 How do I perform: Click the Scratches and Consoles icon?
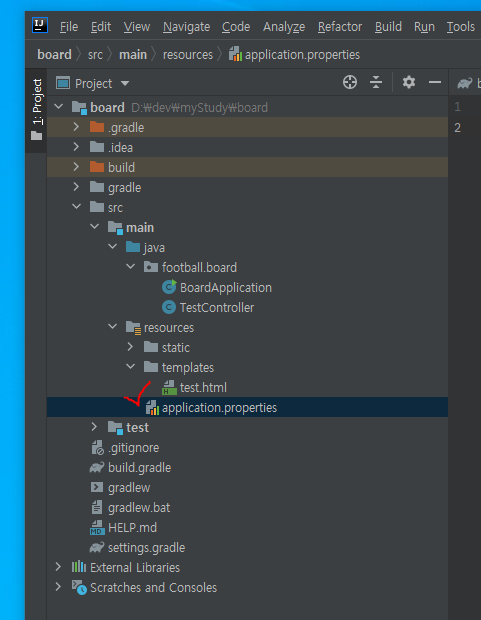(79, 588)
